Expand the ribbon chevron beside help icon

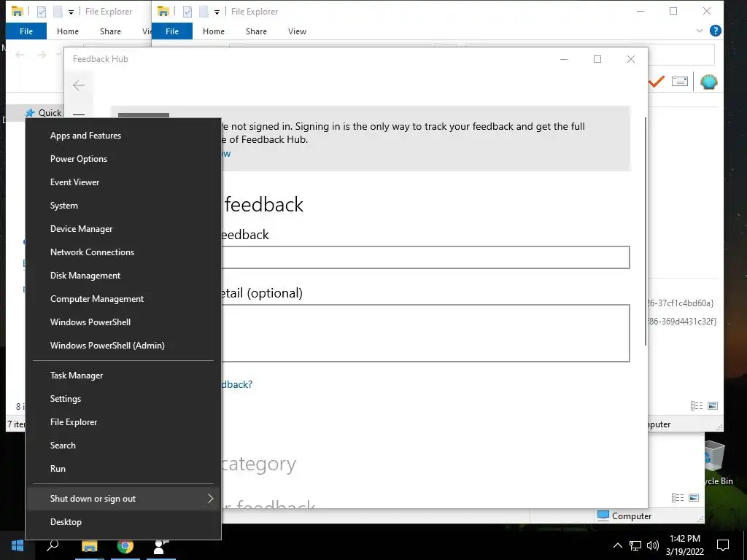pyautogui.click(x=700, y=31)
